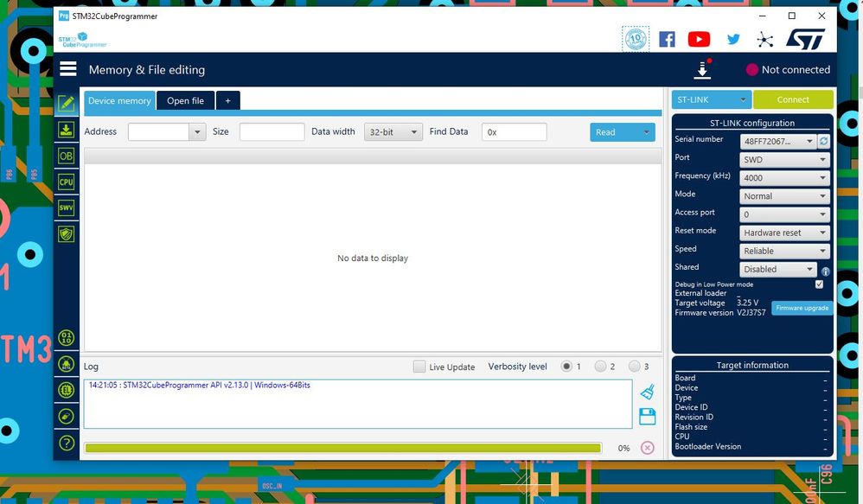Open the help question mark icon
This screenshot has height=504, width=863.
(66, 443)
